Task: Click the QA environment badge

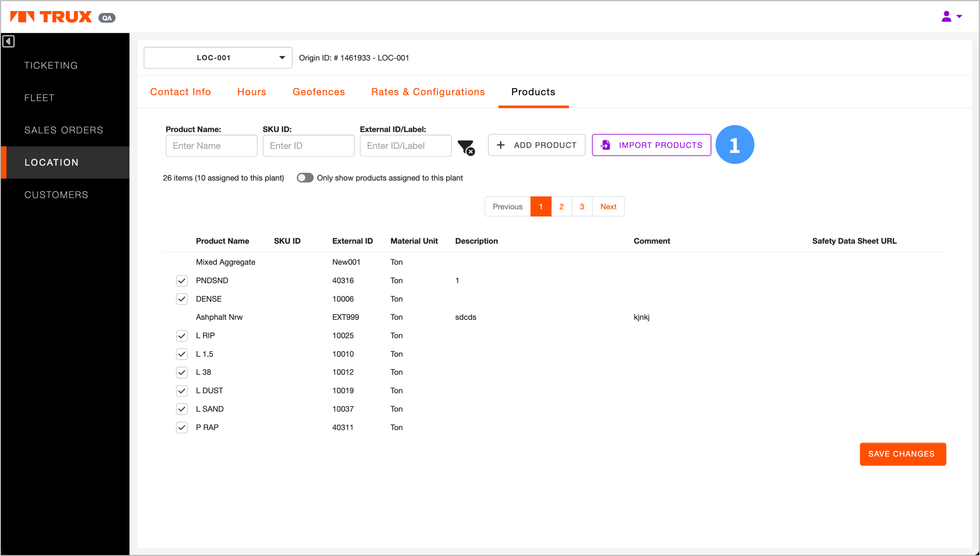Action: (x=107, y=17)
